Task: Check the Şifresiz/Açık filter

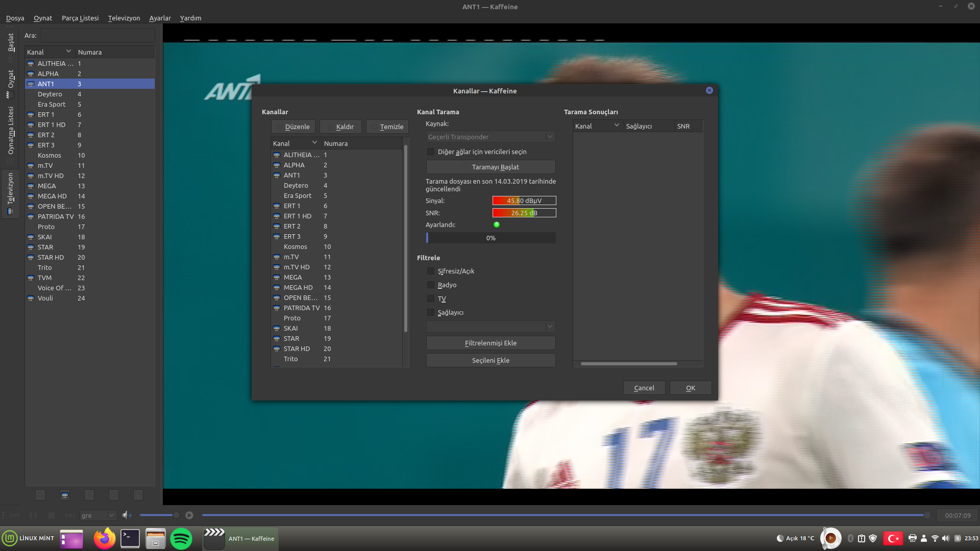Action: 431,271
